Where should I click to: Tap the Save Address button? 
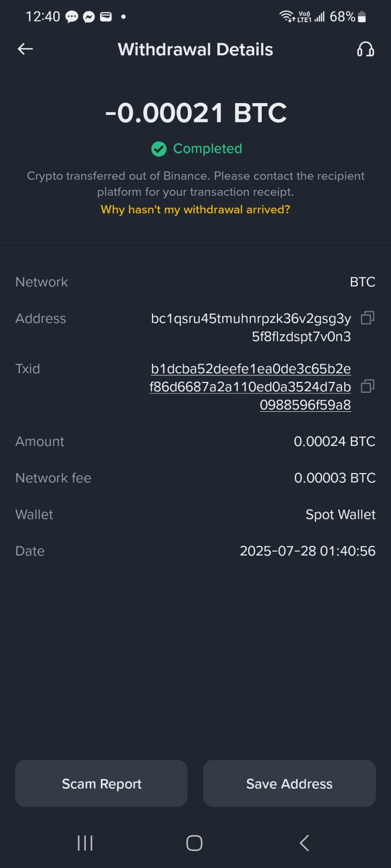(x=289, y=783)
